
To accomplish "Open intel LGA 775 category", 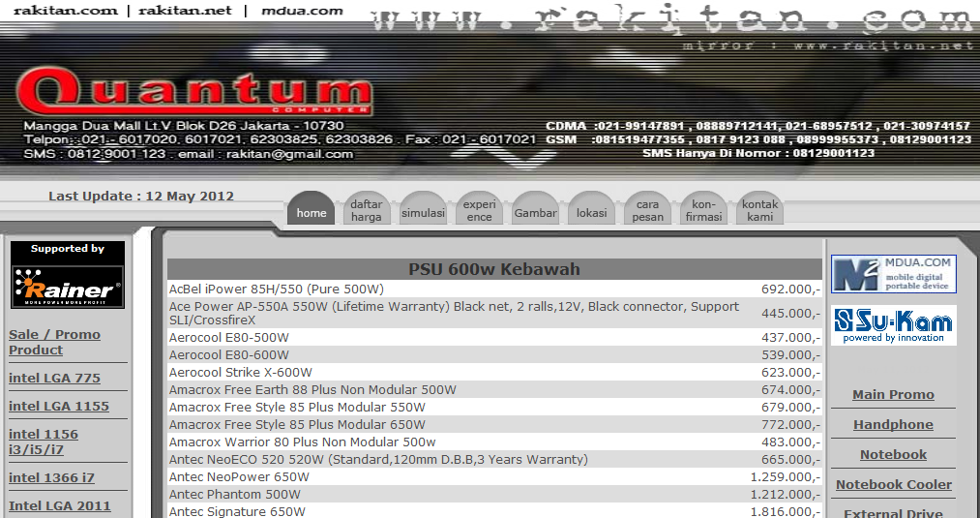I will pyautogui.click(x=54, y=378).
